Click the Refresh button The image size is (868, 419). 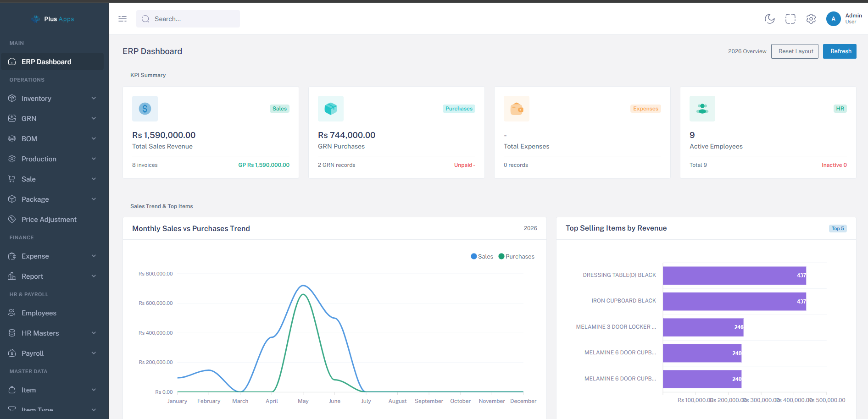pos(840,51)
